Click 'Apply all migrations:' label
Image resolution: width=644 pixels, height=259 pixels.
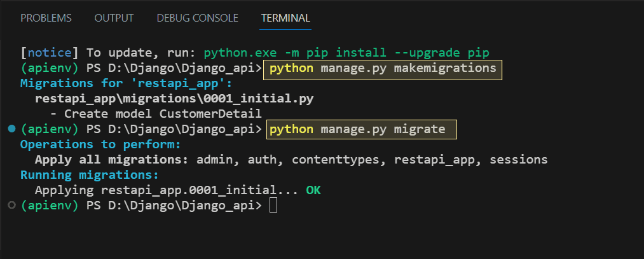point(112,160)
